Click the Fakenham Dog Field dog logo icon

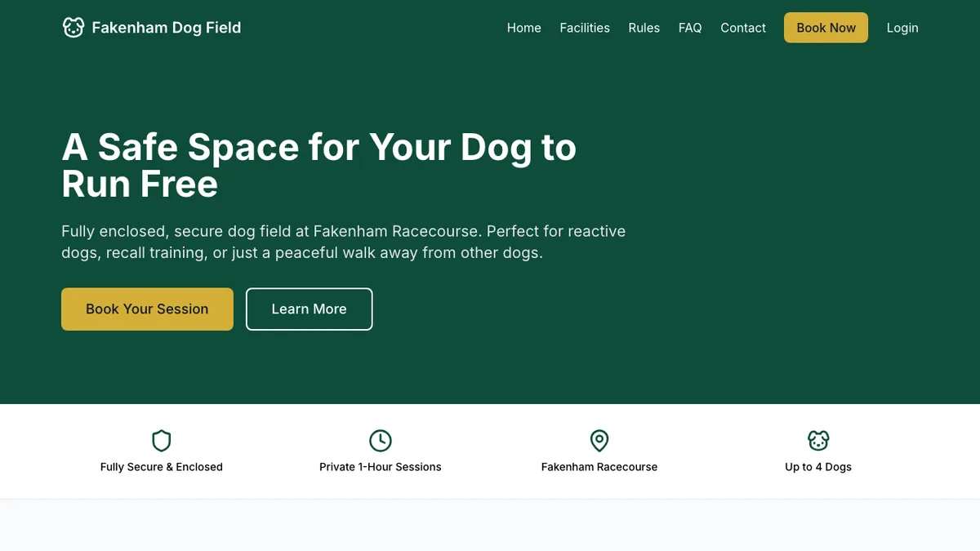[x=73, y=27]
